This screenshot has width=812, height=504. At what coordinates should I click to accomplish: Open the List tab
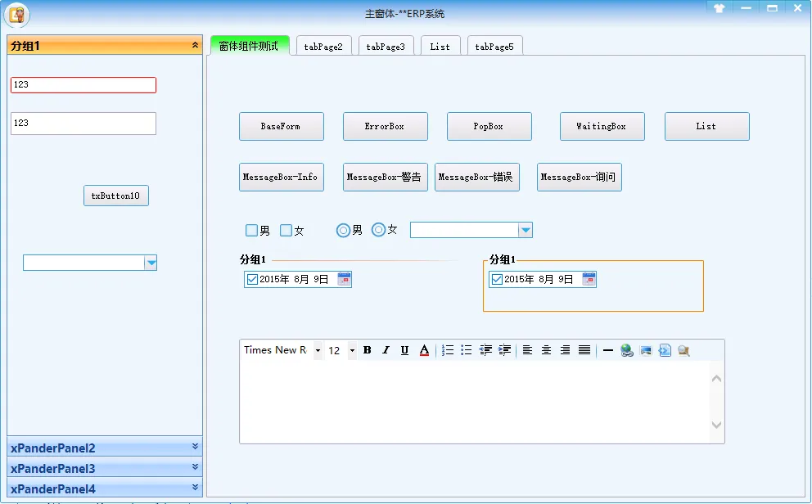(440, 47)
